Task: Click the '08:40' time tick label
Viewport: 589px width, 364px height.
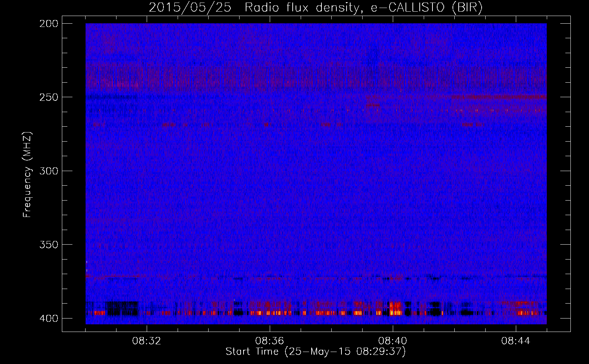Action: tap(393, 341)
